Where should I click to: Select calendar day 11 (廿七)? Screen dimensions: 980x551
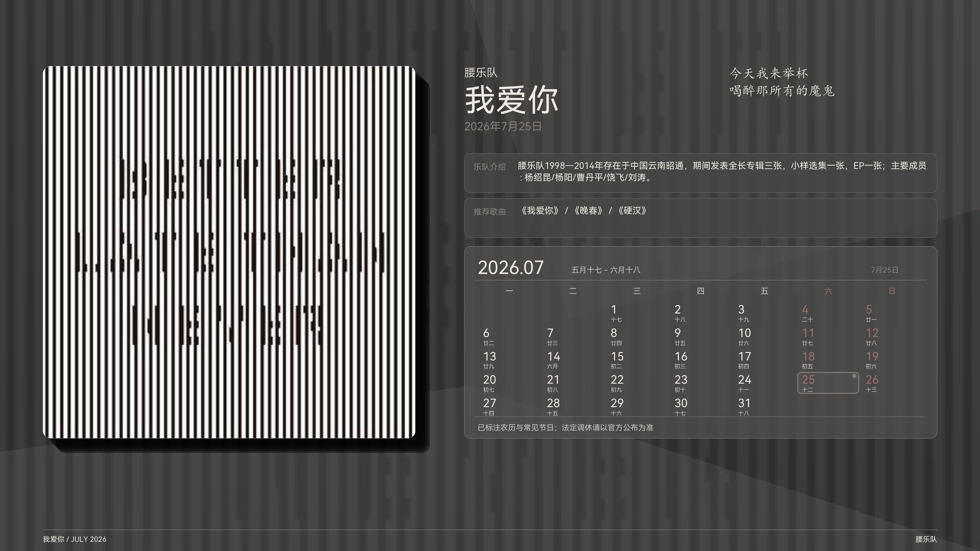[x=808, y=336]
